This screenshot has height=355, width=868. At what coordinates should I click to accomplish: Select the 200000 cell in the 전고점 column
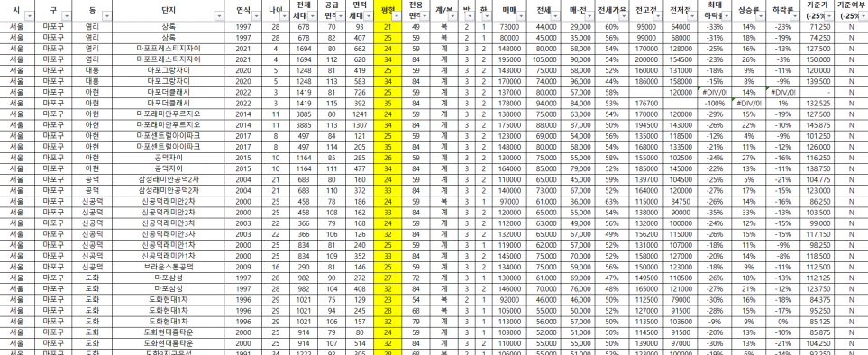click(x=646, y=59)
